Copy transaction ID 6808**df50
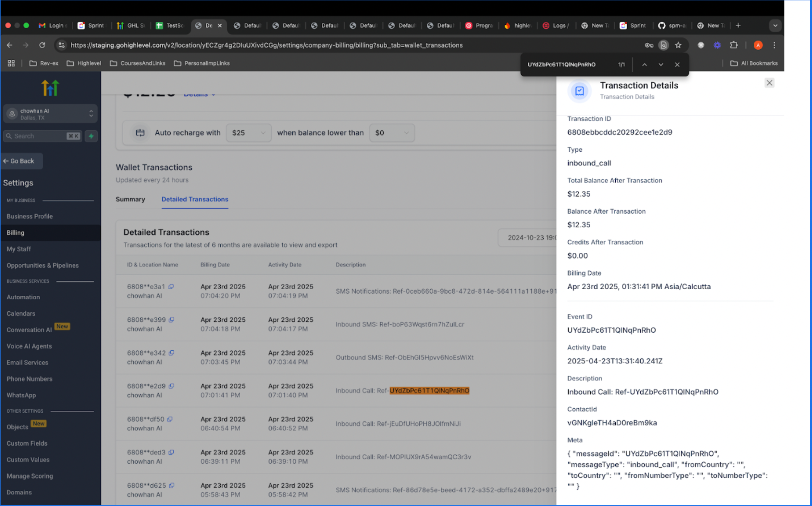Viewport: 812px width, 506px height. [170, 419]
